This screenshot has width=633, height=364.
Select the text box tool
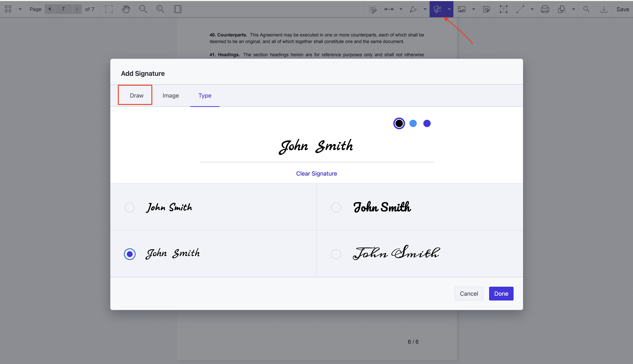(x=503, y=9)
